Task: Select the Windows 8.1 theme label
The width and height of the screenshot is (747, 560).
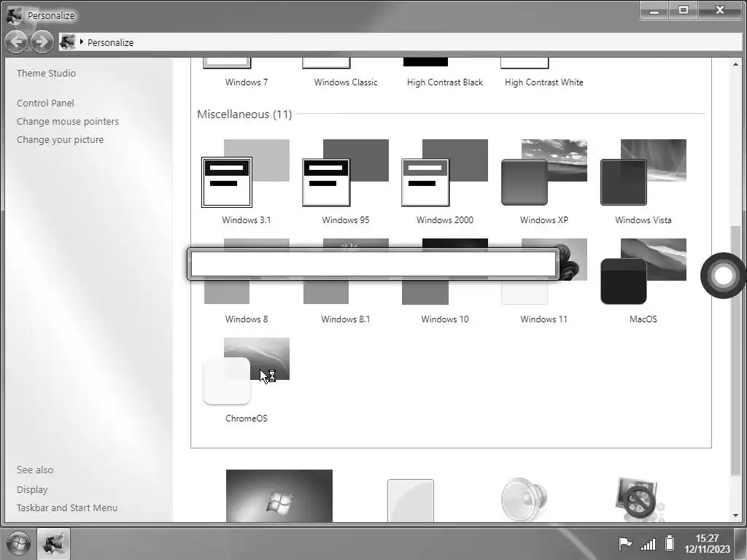Action: (345, 319)
